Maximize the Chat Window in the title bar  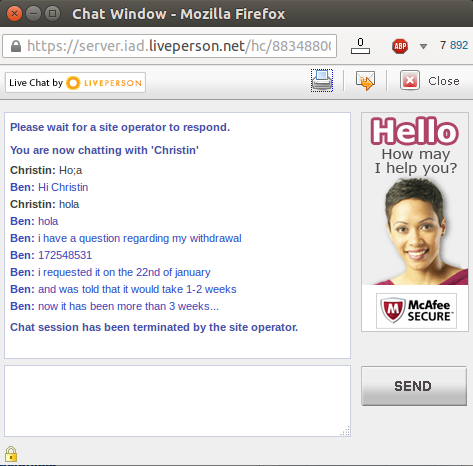pyautogui.click(x=52, y=14)
